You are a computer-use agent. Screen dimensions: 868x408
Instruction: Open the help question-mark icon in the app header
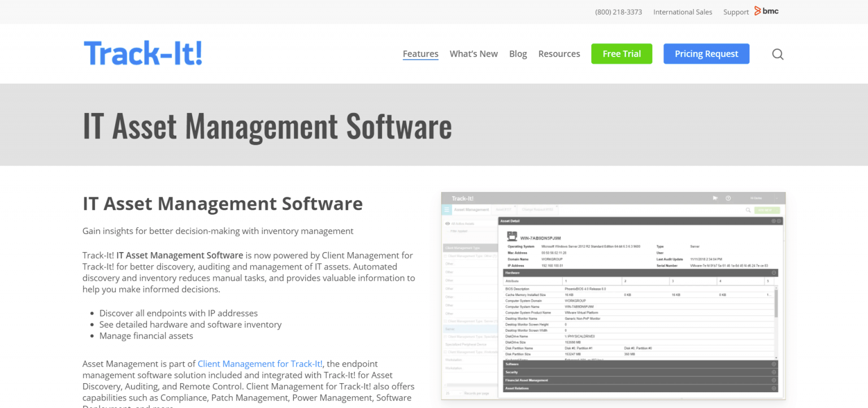728,198
